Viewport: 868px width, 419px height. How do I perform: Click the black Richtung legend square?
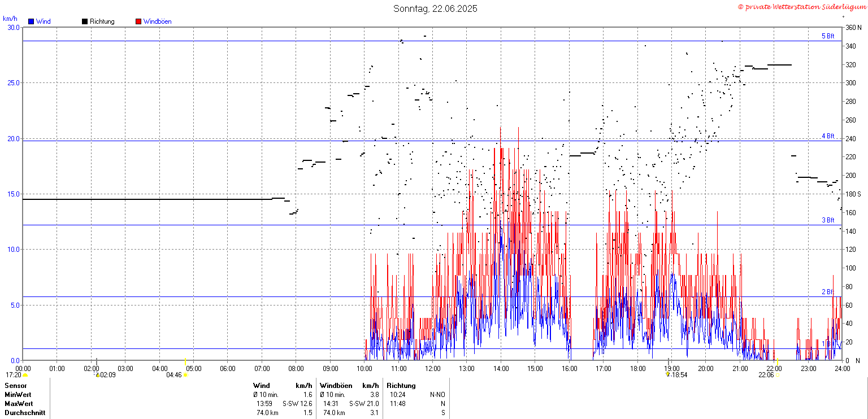[x=85, y=21]
